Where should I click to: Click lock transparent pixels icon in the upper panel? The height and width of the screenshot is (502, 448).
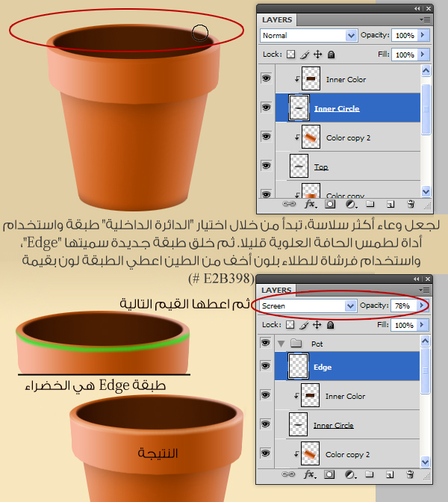291,55
